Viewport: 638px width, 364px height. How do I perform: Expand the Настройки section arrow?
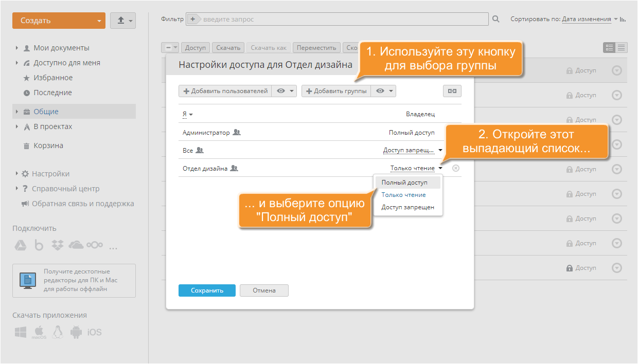[x=17, y=174]
